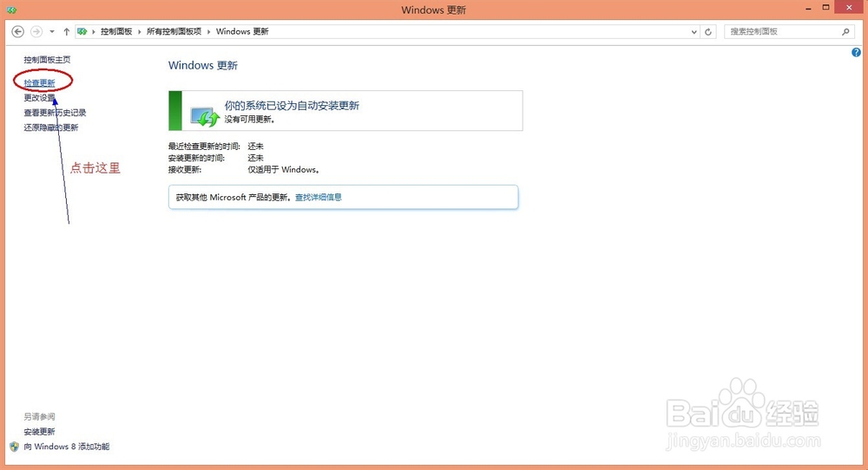Select 所有控制面板项 breadcrumb
Image resolution: width=868 pixels, height=470 pixels.
174,31
